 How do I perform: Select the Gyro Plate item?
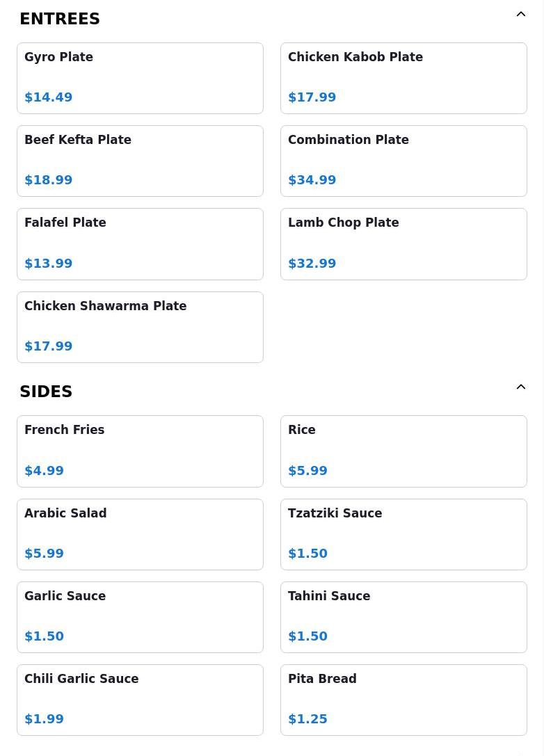coord(140,78)
